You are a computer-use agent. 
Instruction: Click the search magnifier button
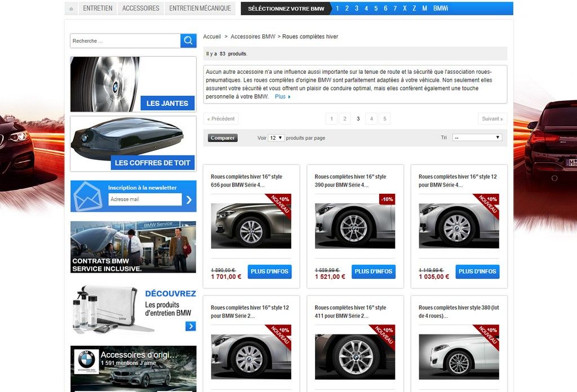click(x=188, y=41)
